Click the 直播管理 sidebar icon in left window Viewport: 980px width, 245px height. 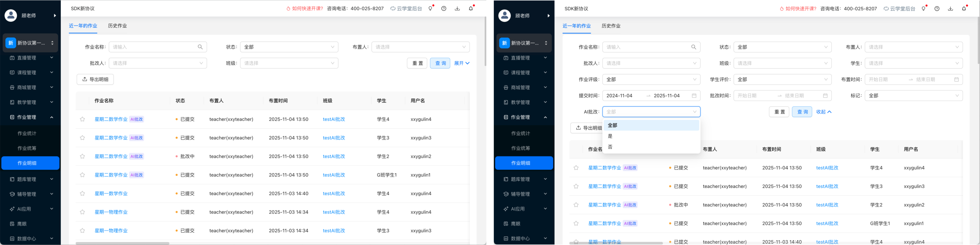[x=12, y=58]
